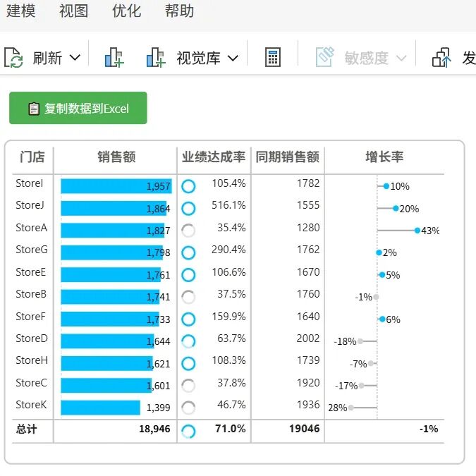This screenshot has height=476, width=476.
Task: Click the first new visual chart icon
Action: tap(114, 57)
